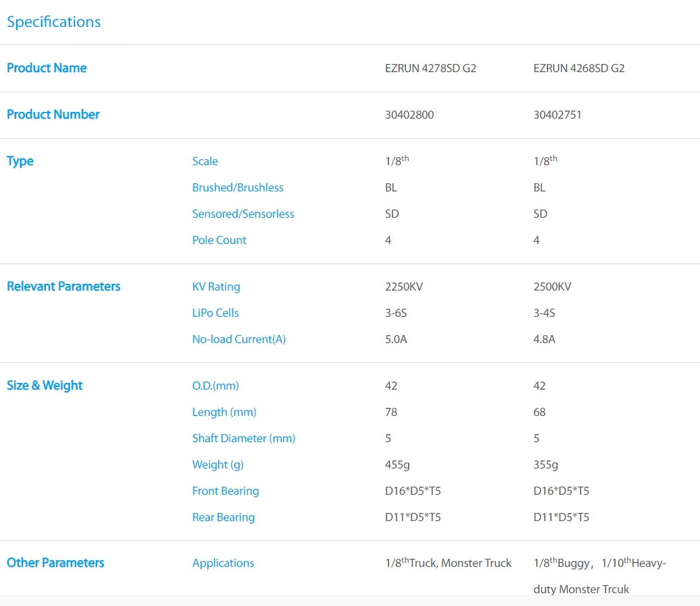Click the No-load Current(A) label
This screenshot has width=700, height=606.
point(239,339)
